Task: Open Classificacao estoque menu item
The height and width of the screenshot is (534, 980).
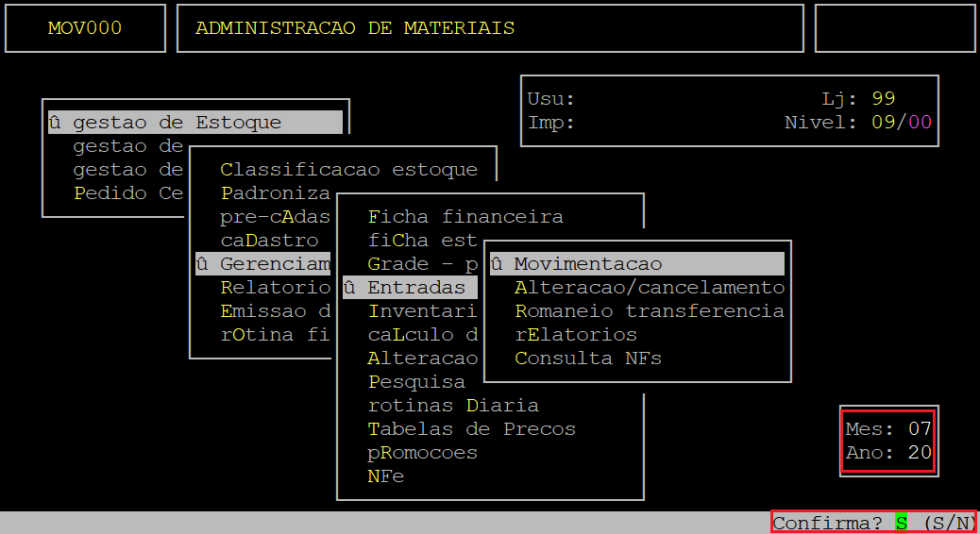Action: tap(348, 170)
